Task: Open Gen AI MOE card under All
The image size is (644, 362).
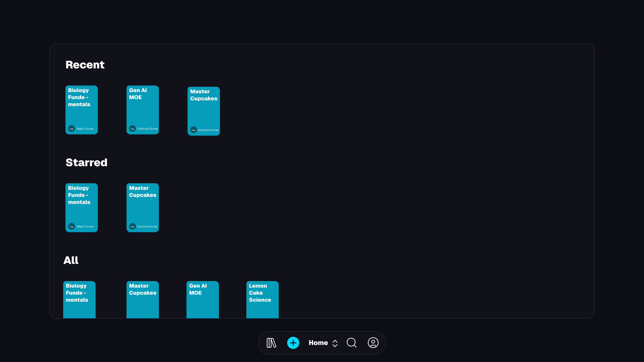Action: [202, 300]
